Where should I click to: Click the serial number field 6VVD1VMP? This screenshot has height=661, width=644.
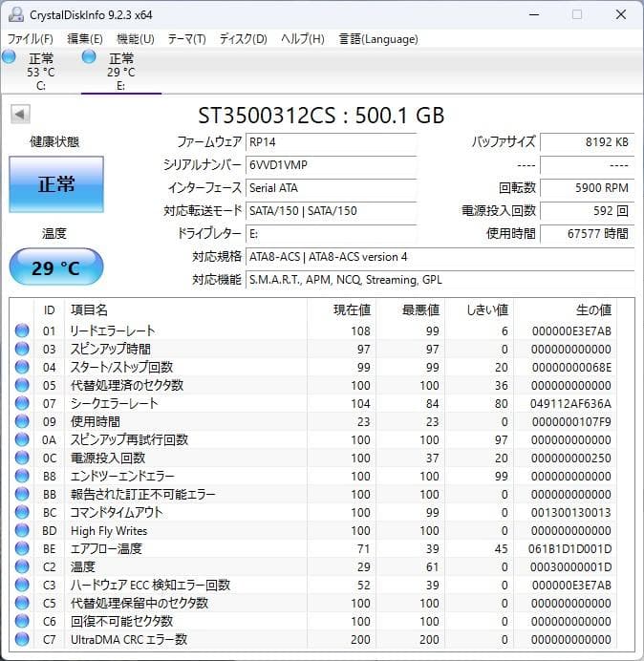tap(331, 165)
